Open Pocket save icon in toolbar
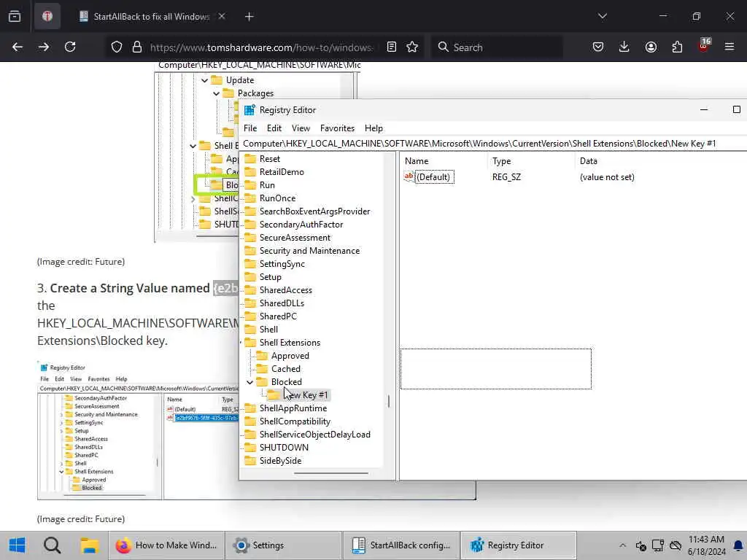Image resolution: width=747 pixels, height=560 pixels. click(598, 47)
